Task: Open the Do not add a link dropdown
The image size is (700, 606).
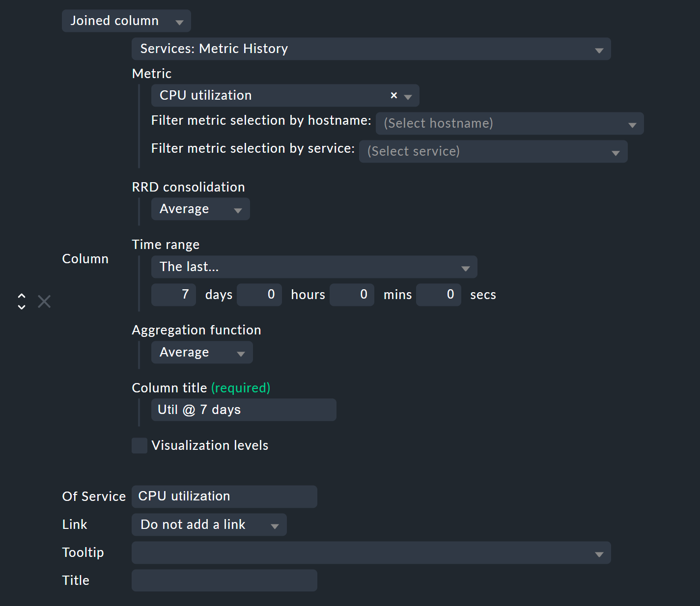Action: [209, 524]
